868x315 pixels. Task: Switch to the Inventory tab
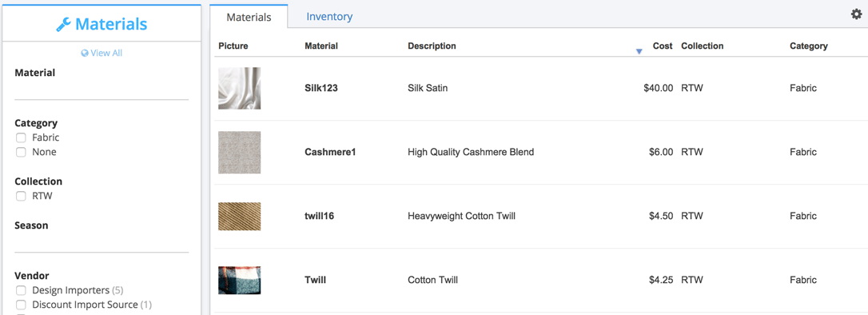click(329, 17)
